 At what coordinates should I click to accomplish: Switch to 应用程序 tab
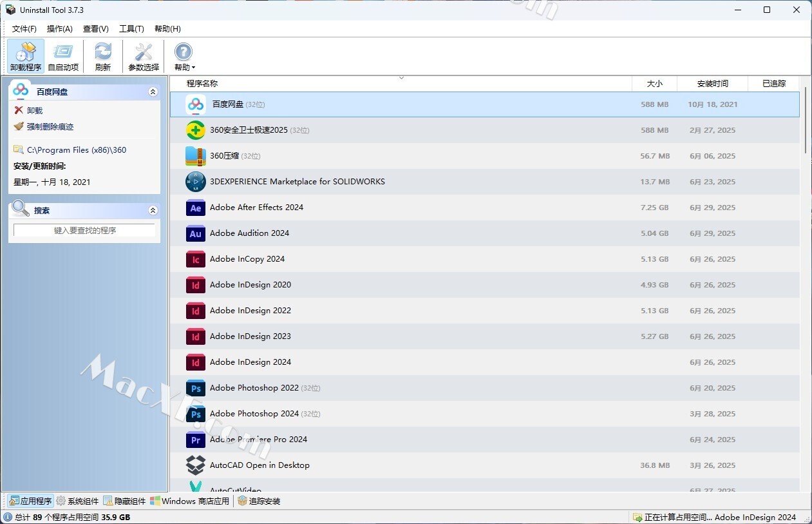coord(30,501)
